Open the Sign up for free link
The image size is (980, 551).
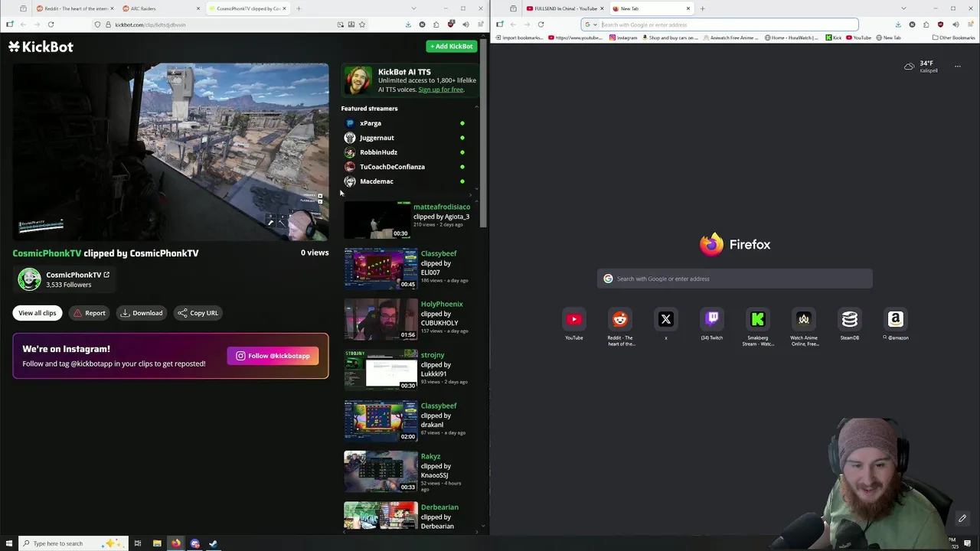click(441, 90)
